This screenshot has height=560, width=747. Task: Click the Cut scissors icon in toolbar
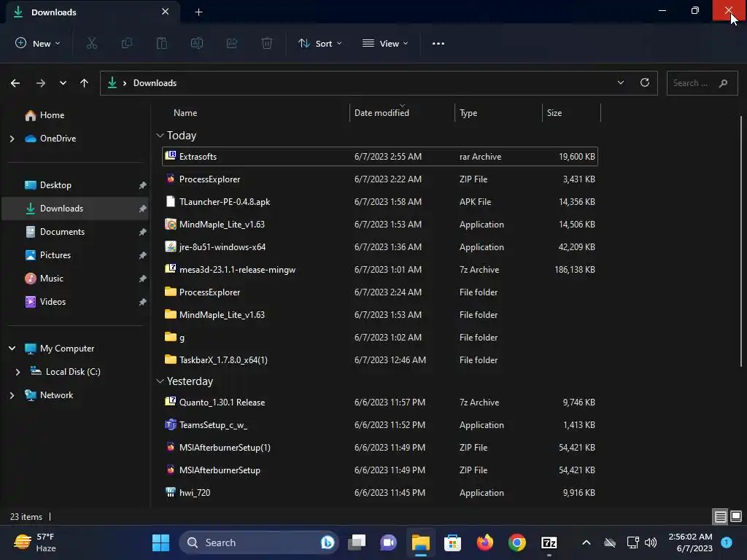92,43
